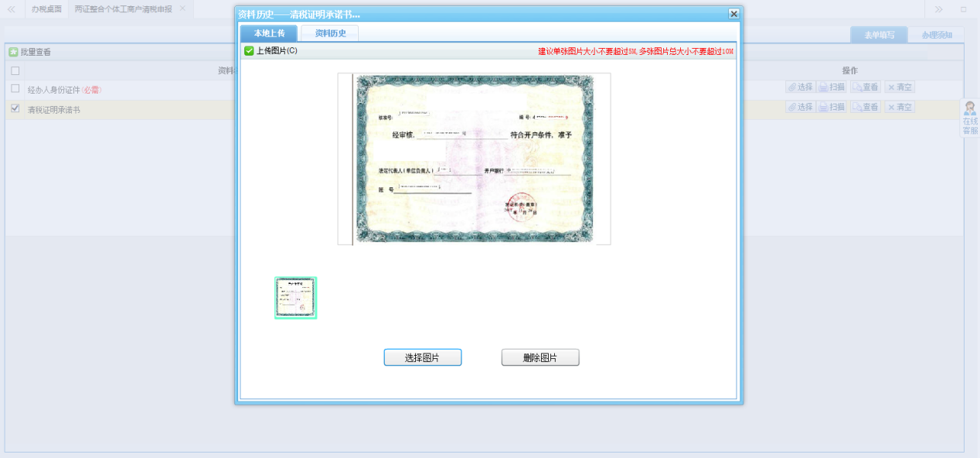Expand the right double-chevron menu
Image resolution: width=980 pixels, height=458 pixels.
[x=937, y=9]
